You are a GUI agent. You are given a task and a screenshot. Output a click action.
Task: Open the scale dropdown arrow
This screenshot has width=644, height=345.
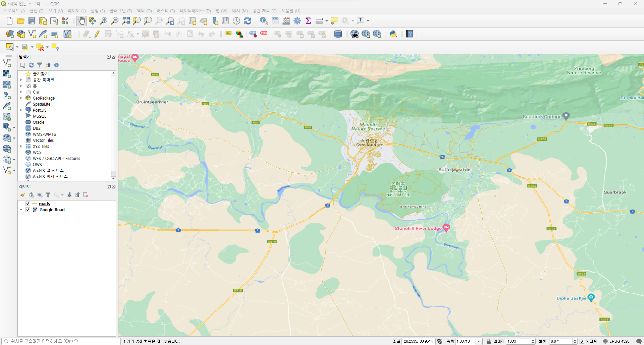click(479, 341)
